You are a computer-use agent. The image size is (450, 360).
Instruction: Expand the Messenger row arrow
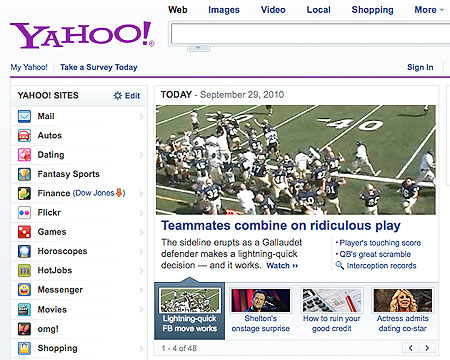pos(141,290)
